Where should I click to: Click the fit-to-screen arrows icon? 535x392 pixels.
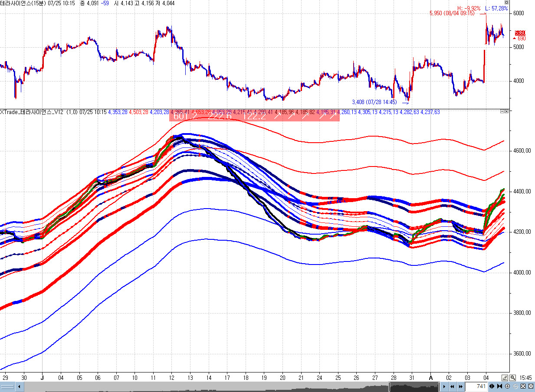[523, 386]
